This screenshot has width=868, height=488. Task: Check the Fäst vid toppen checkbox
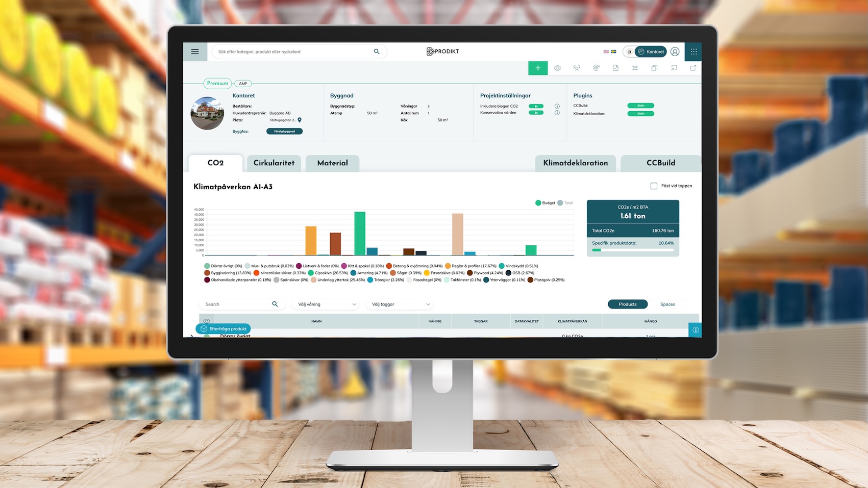[654, 186]
